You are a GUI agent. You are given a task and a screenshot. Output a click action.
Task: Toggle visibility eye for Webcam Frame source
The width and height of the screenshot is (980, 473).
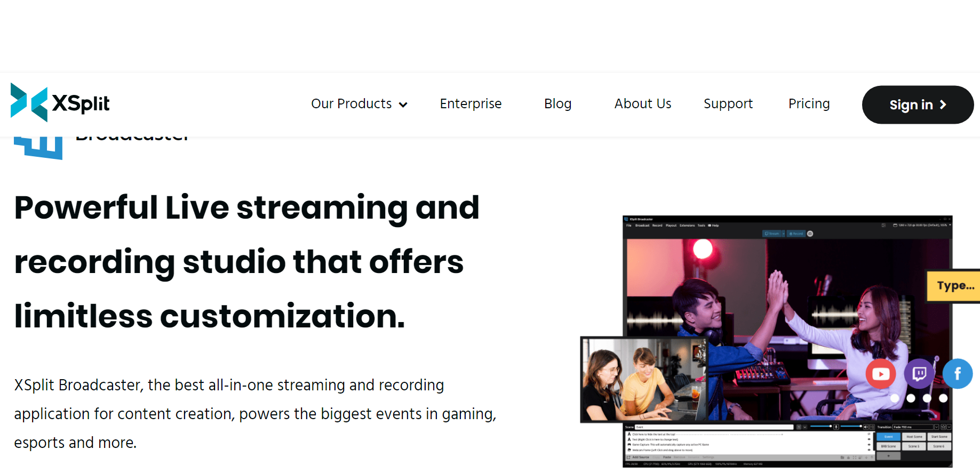869,450
